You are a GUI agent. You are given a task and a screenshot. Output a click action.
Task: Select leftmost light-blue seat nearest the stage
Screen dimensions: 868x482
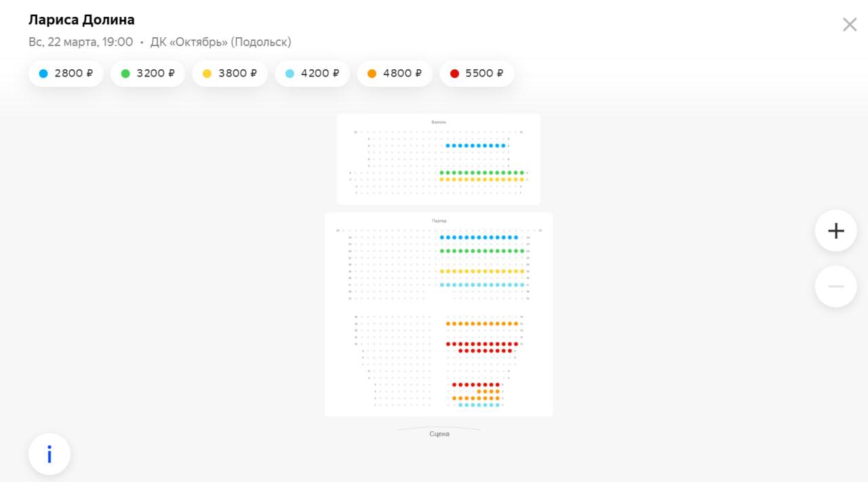[460, 405]
